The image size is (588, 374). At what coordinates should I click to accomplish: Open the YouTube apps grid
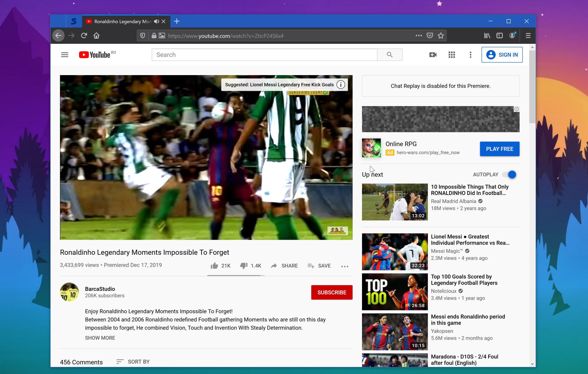coord(452,55)
